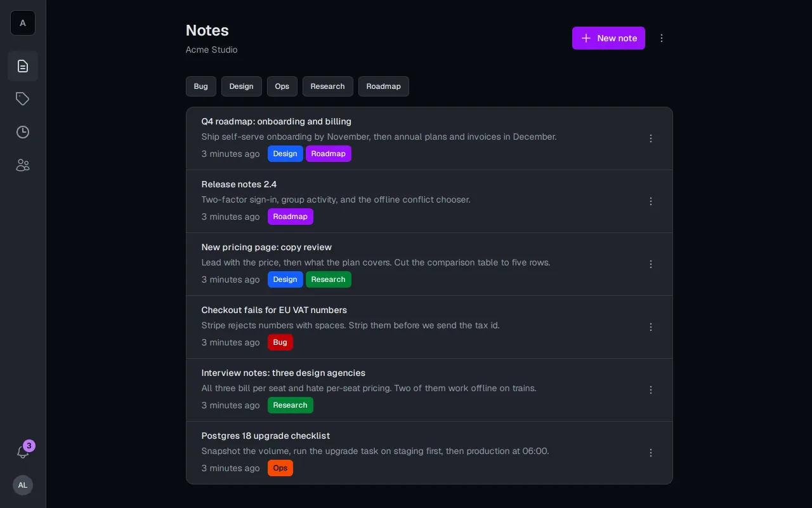Open options menu for Q4 roadmap note
The height and width of the screenshot is (508, 812).
651,138
